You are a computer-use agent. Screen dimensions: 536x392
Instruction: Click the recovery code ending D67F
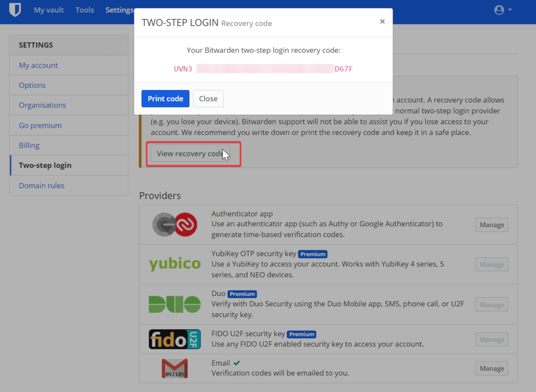tap(343, 69)
